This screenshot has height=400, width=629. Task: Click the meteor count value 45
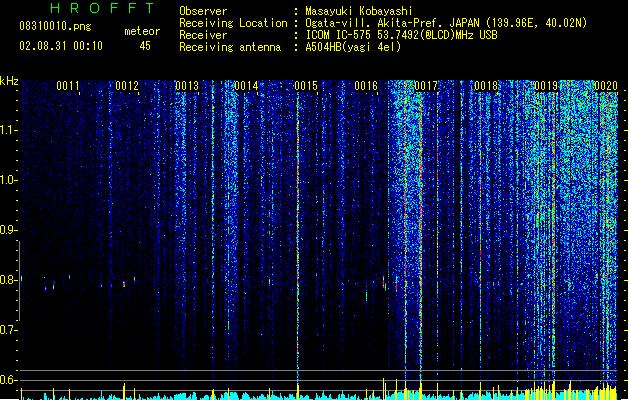click(145, 46)
